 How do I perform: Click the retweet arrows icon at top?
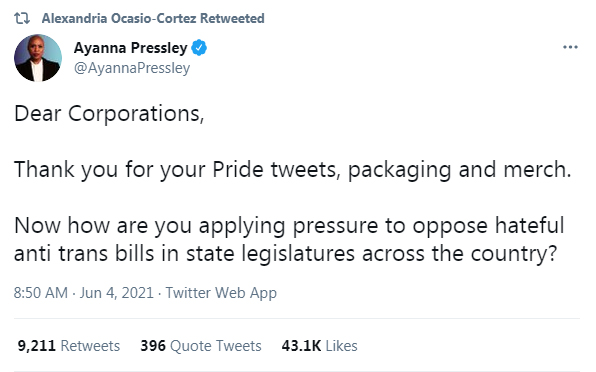coord(22,18)
